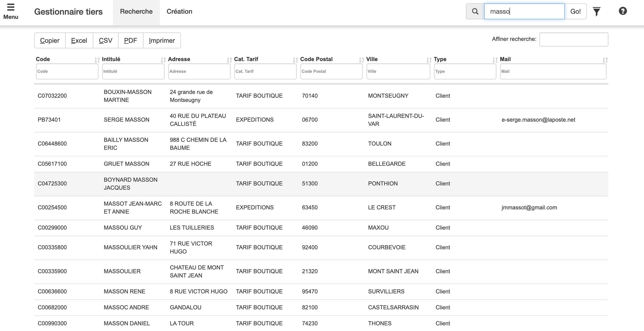Screen dimensions: 644x331
Task: Export table with PDF button
Action: (x=130, y=40)
